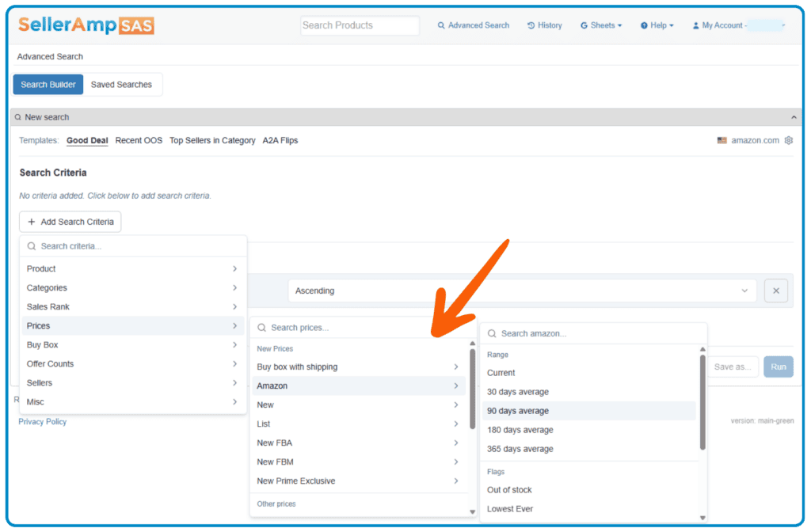Open the My Account menu

739,25
